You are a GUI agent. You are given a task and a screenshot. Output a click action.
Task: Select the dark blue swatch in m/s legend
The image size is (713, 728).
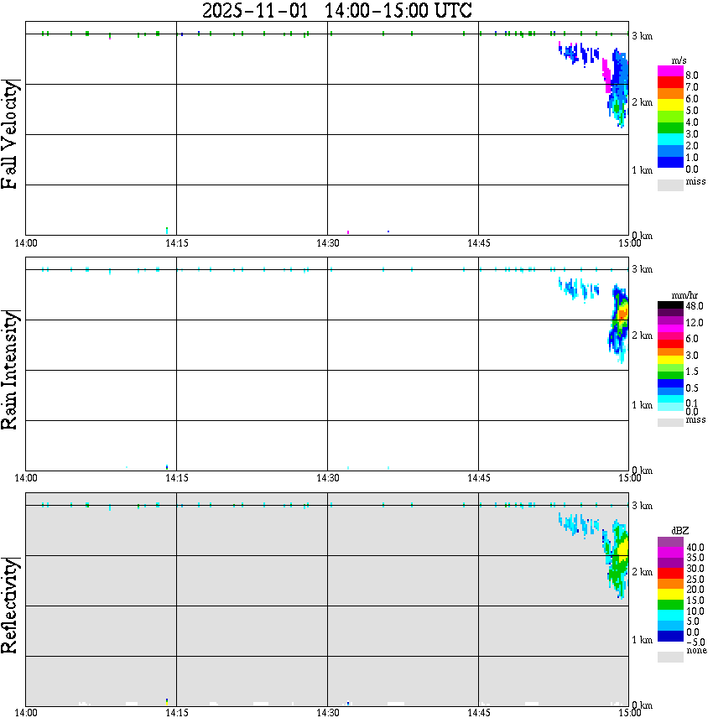[670, 163]
